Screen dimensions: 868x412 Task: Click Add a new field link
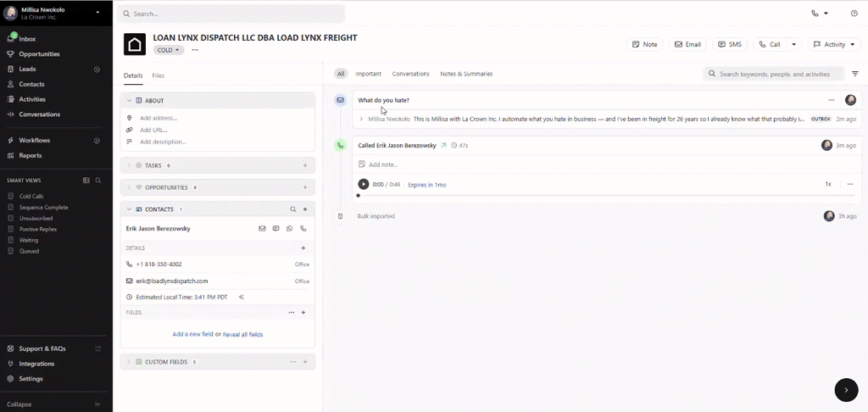click(192, 335)
